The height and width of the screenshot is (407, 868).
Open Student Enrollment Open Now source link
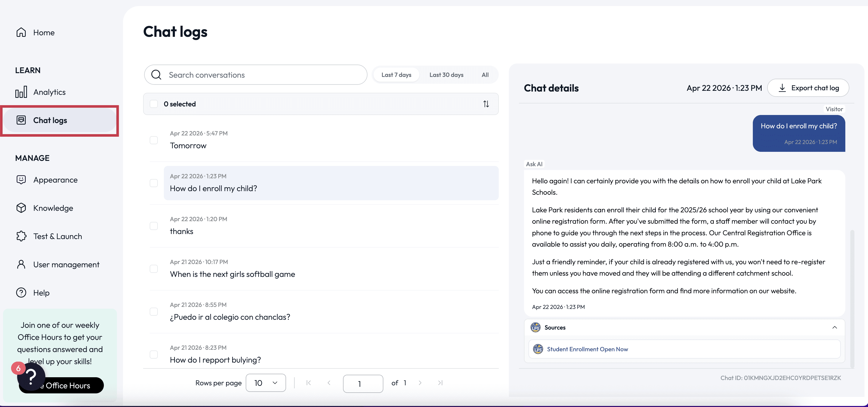click(587, 349)
